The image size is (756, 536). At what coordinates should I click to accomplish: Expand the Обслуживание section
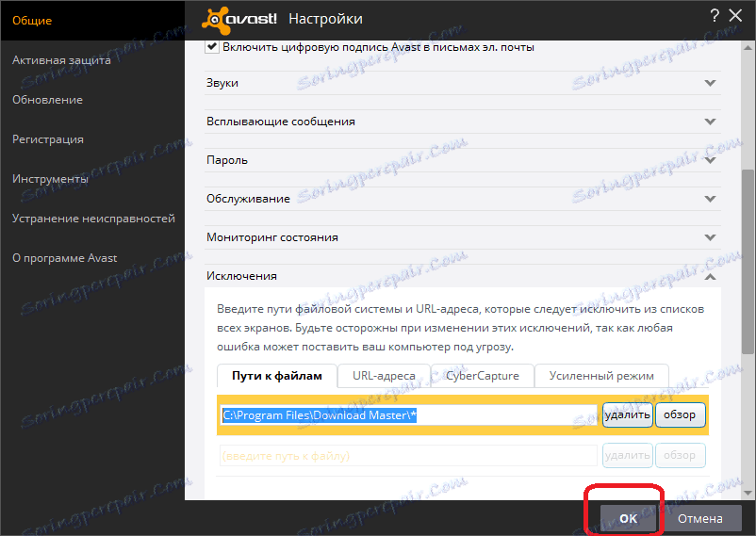coord(463,199)
